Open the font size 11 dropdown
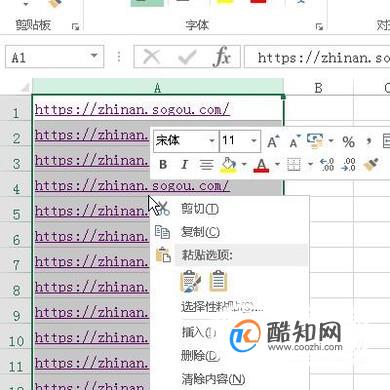Image resolution: width=390 pixels, height=390 pixels. tap(254, 141)
